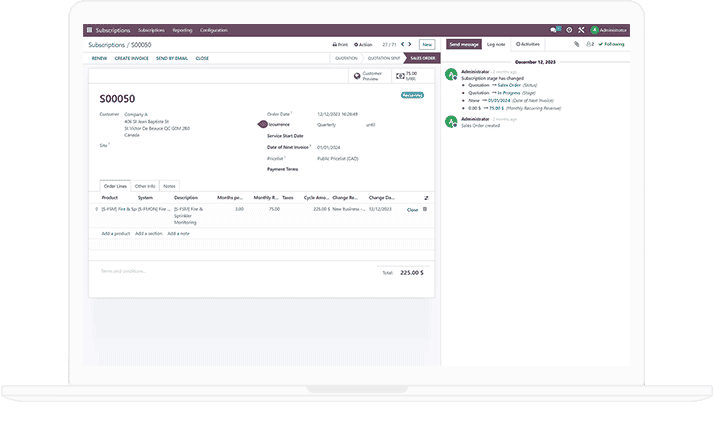Toggle the Following status
The height and width of the screenshot is (430, 715).
pyautogui.click(x=610, y=44)
